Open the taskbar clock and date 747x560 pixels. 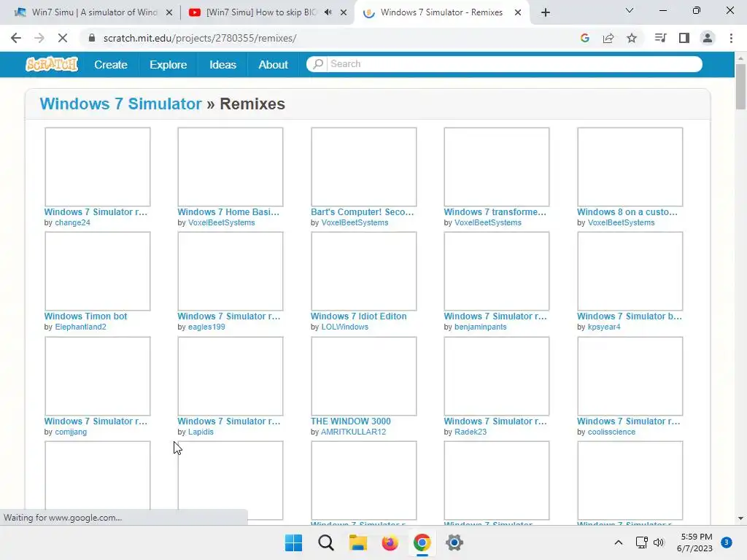click(x=694, y=542)
